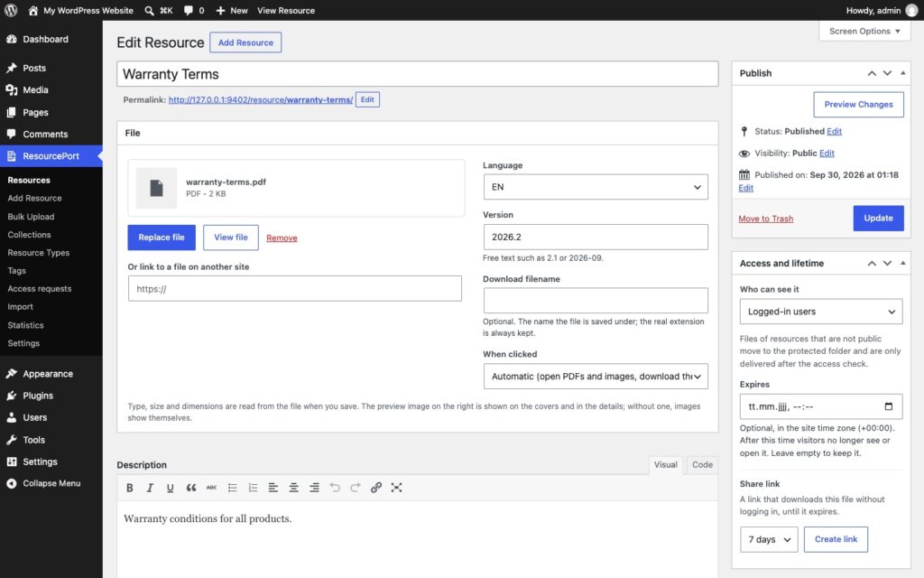Center-align the description text
The image size is (924, 578).
pyautogui.click(x=293, y=488)
